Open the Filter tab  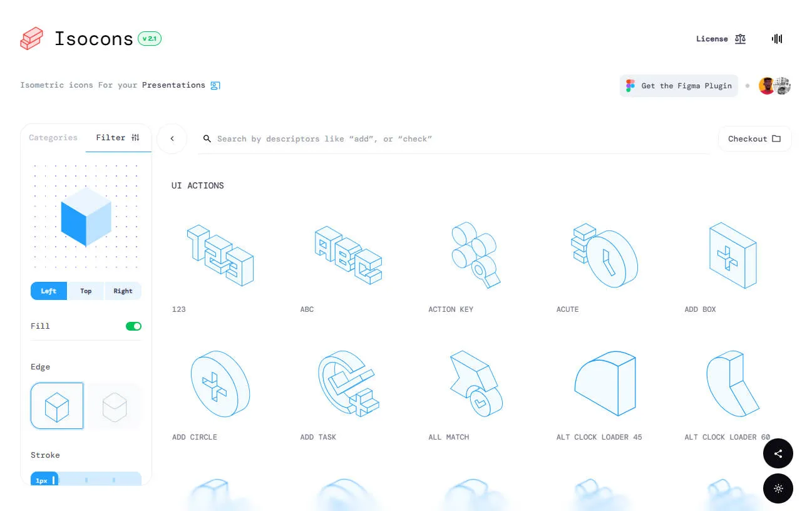point(118,138)
